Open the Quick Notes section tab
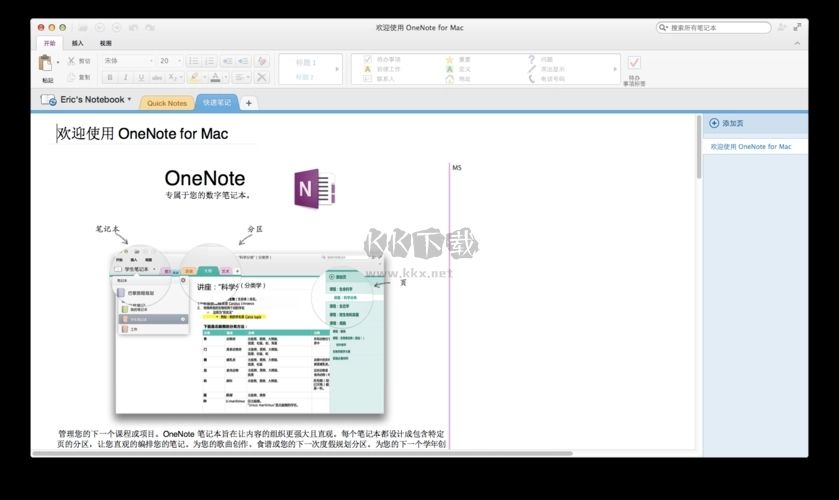839x500 pixels. click(167, 103)
